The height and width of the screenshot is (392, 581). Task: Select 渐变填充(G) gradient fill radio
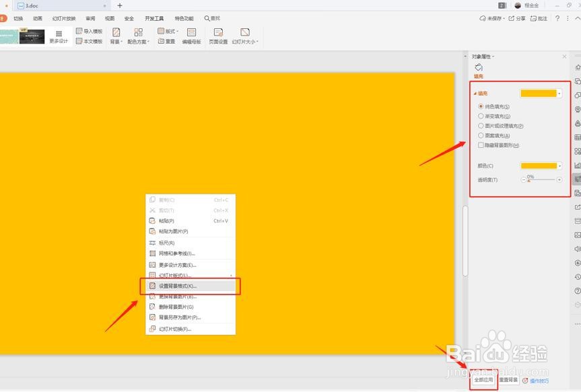tap(481, 116)
